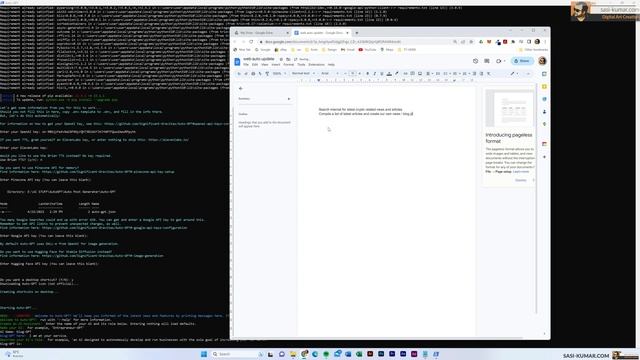Dismiss the pageless format card
640x360 pixels.
pyautogui.click(x=520, y=180)
